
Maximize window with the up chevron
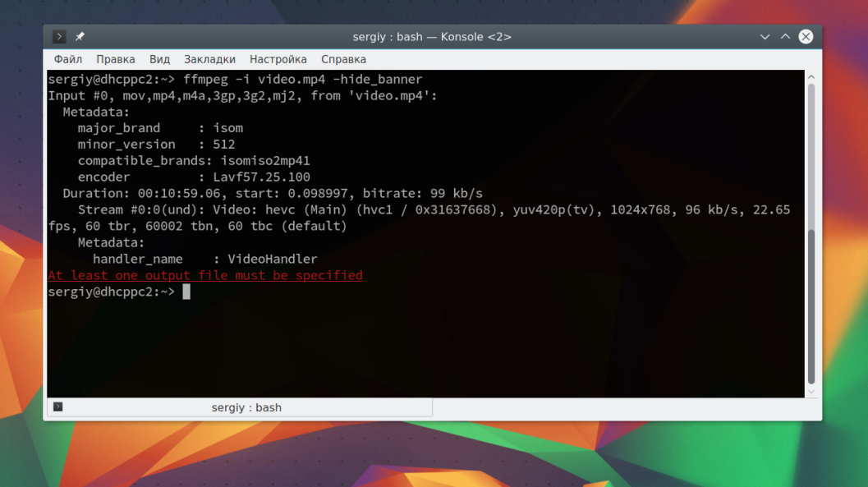click(x=785, y=36)
